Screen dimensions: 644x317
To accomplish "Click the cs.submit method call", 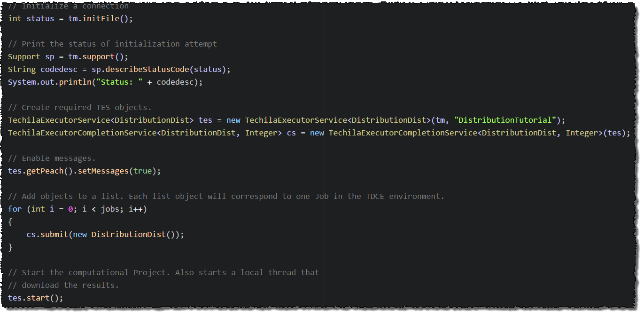I will pyautogui.click(x=47, y=234).
